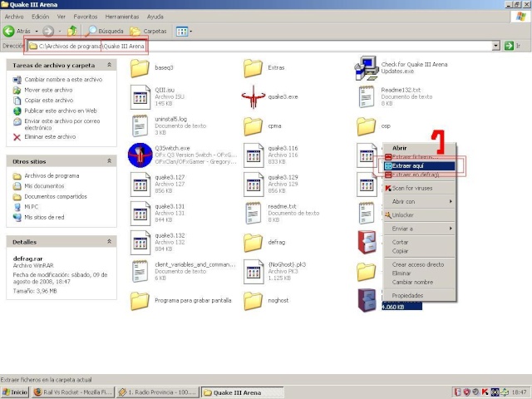Select Check for Quake III Arena Updates.exe icon

point(367,68)
